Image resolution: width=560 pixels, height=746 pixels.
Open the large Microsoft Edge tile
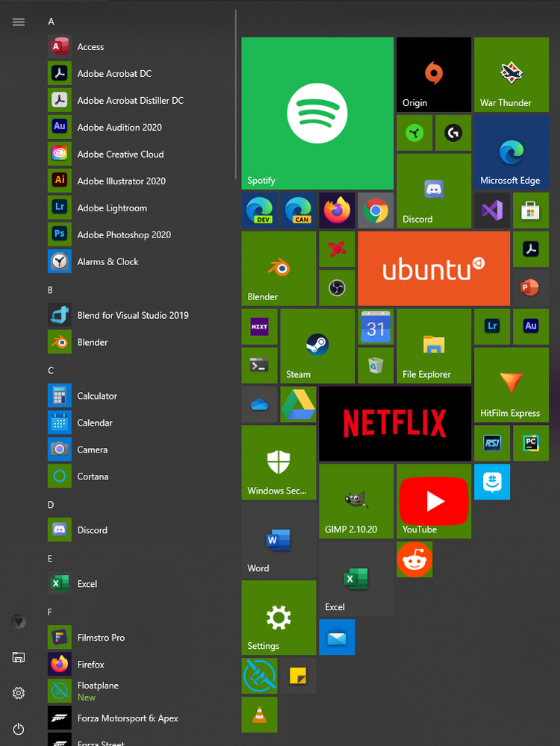pyautogui.click(x=511, y=152)
